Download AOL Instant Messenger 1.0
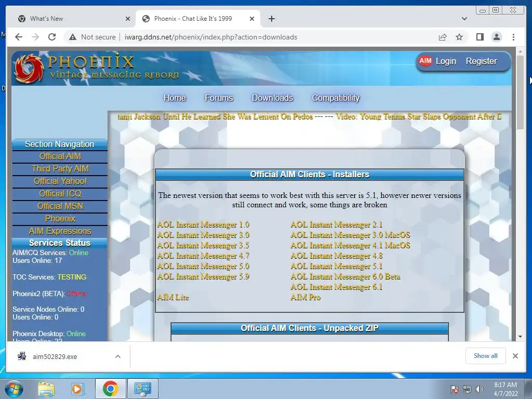Image resolution: width=532 pixels, height=399 pixels. click(203, 224)
